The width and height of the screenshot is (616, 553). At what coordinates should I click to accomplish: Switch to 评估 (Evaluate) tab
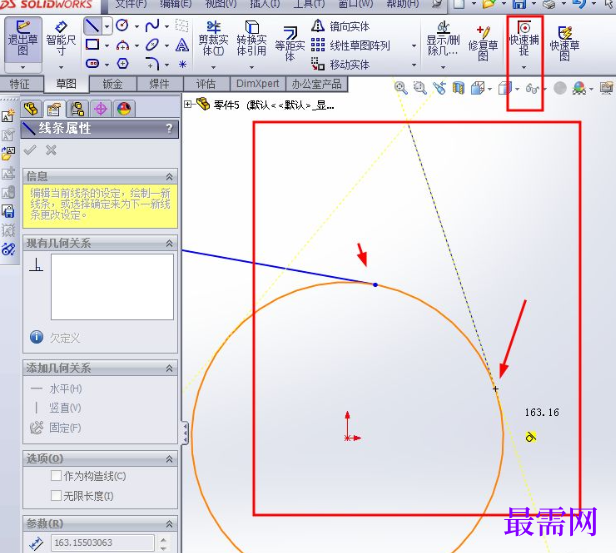(206, 84)
